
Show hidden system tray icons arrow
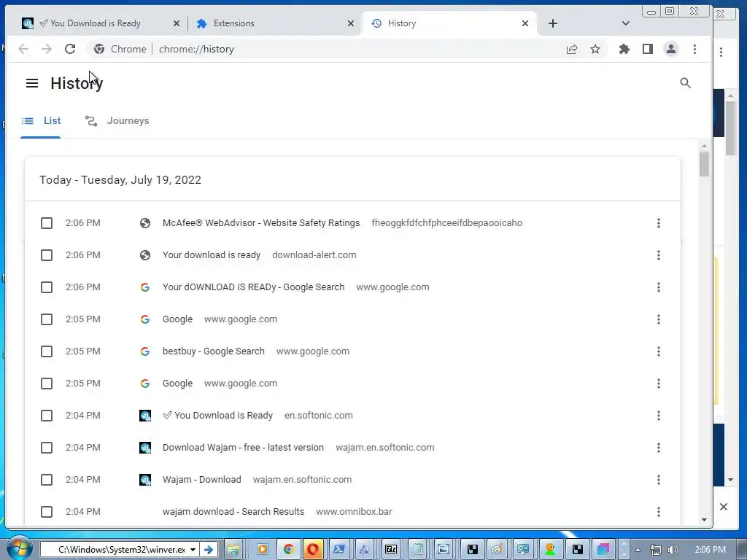[x=638, y=550]
